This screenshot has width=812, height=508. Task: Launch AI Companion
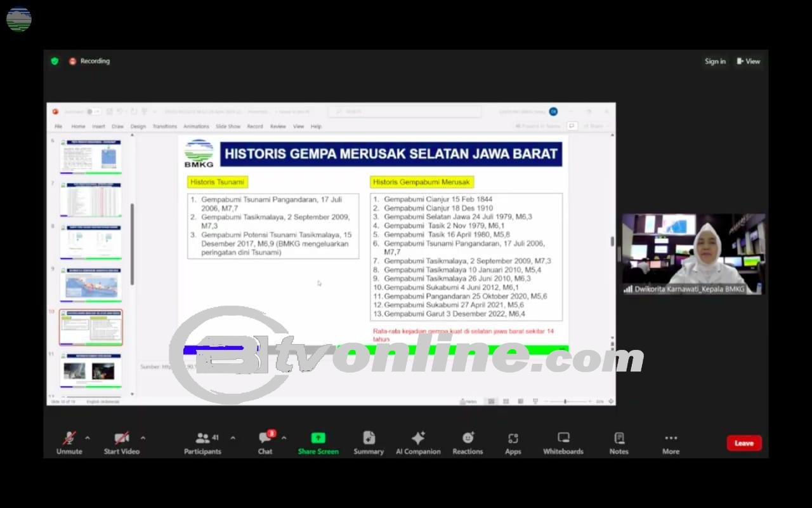point(418,438)
